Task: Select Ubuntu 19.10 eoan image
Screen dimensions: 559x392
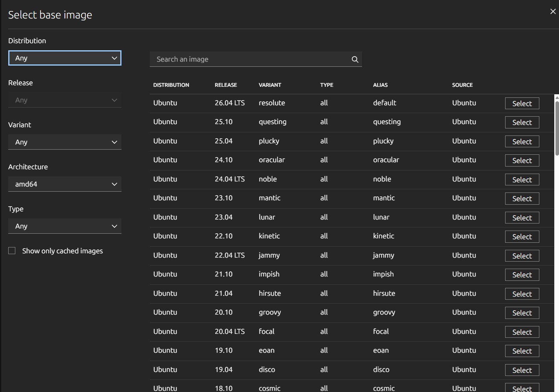Action: pos(522,351)
